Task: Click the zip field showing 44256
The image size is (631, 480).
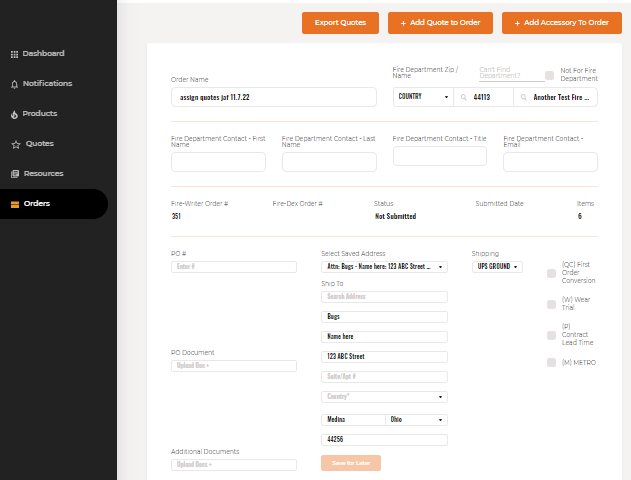Action: [x=384, y=440]
